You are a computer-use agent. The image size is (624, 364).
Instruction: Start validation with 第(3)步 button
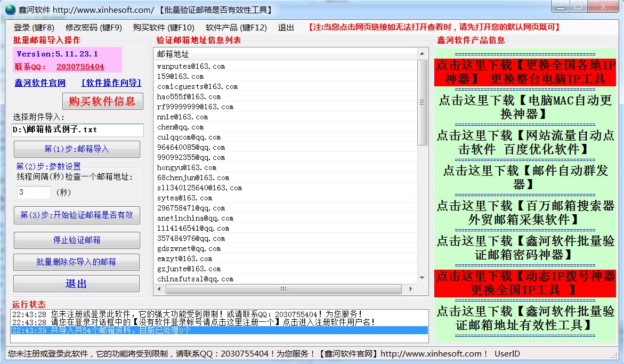(77, 215)
